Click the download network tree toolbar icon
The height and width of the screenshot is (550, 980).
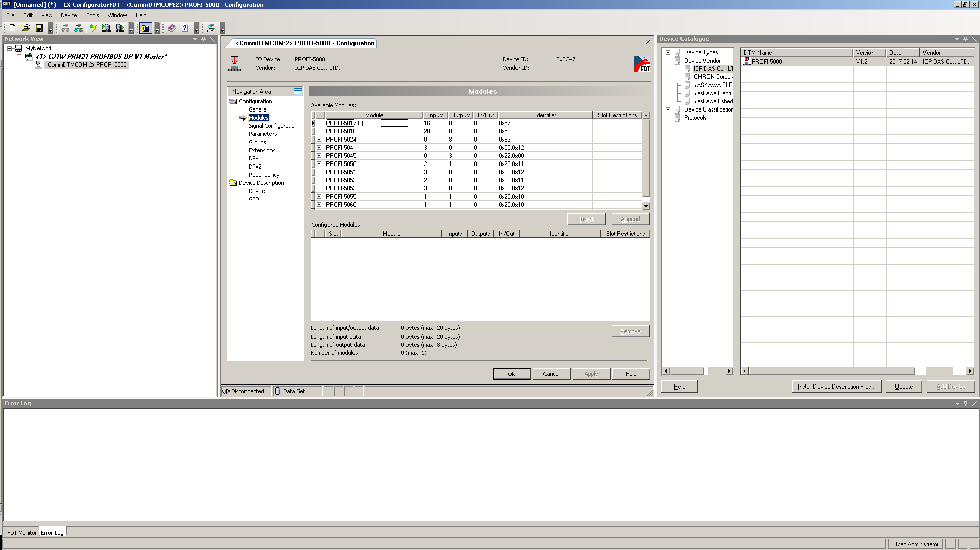[x=78, y=29]
